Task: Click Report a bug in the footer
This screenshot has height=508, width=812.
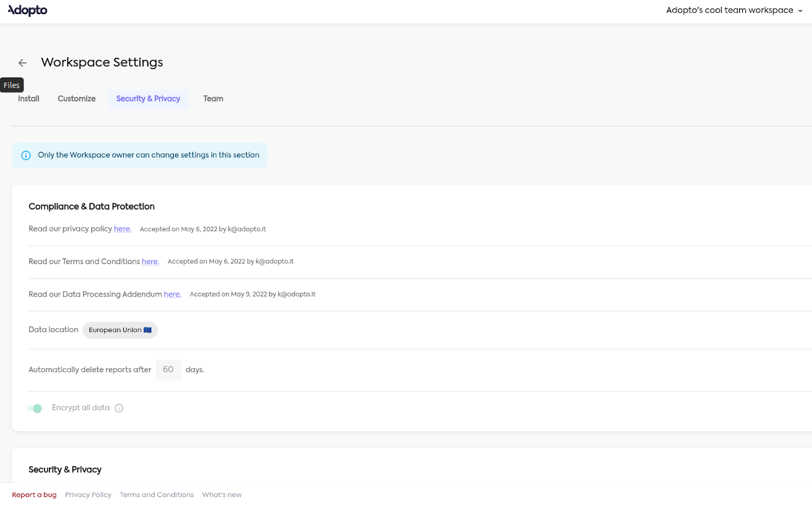Action: [34, 495]
